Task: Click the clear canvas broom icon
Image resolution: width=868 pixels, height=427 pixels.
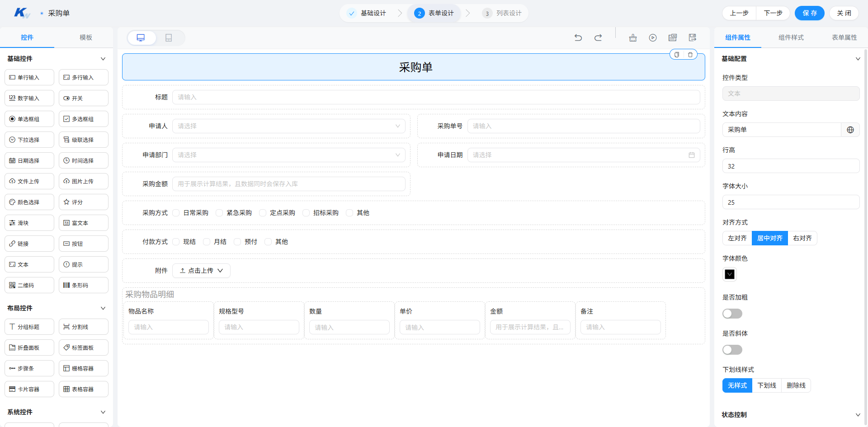Action: tap(633, 38)
